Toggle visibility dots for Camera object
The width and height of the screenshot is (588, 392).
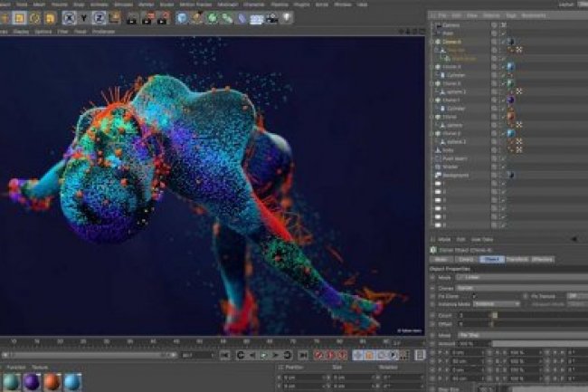tap(494, 25)
